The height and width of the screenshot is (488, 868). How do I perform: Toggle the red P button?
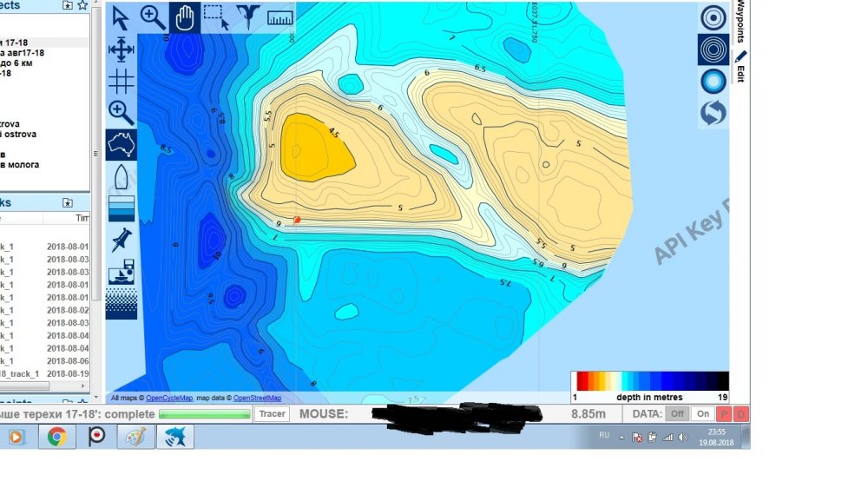(x=724, y=414)
